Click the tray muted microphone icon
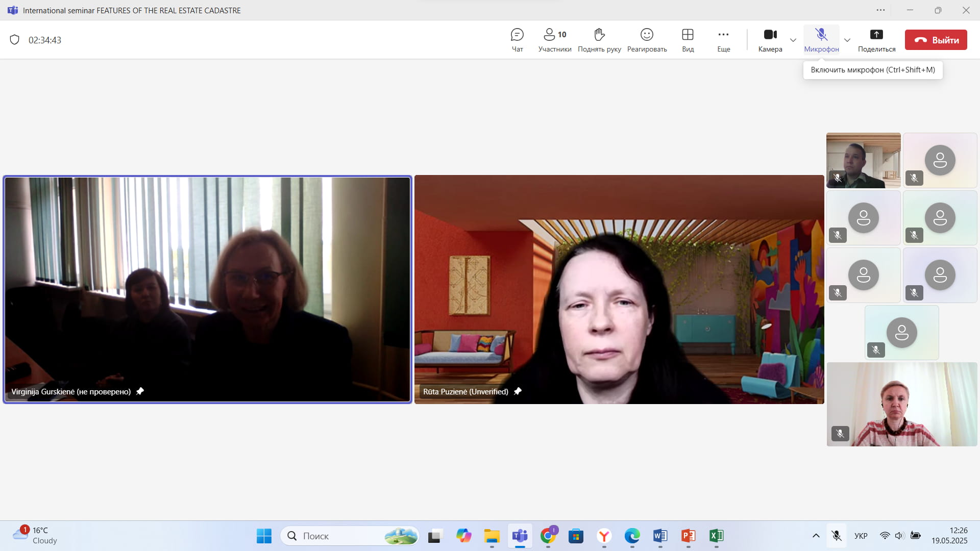This screenshot has height=551, width=980. point(836,536)
